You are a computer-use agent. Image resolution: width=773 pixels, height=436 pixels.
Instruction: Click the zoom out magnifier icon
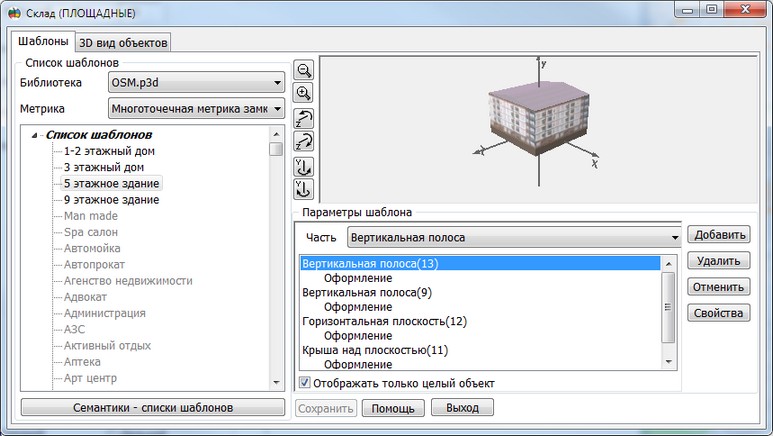[x=304, y=70]
